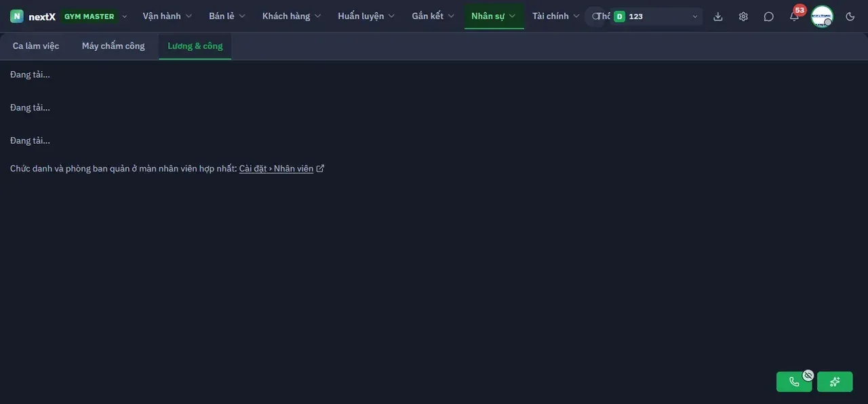
Task: Open the chat bubble messages icon
Action: tap(768, 16)
